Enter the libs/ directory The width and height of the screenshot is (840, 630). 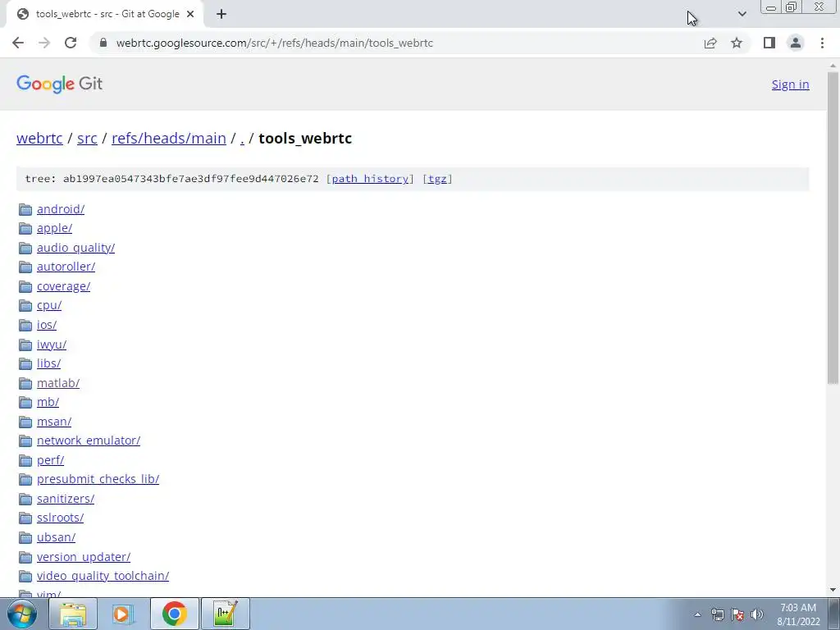tap(48, 363)
